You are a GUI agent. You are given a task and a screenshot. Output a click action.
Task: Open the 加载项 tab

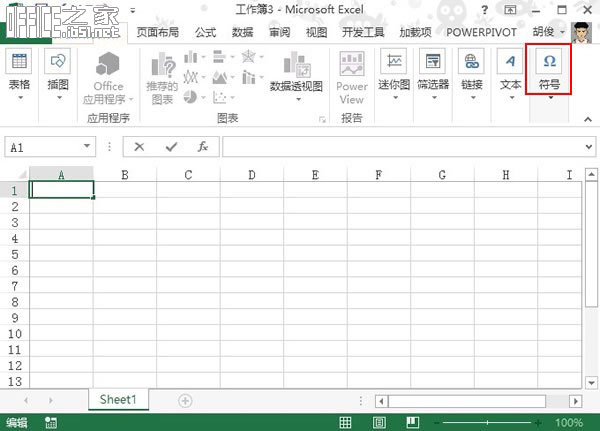click(415, 32)
